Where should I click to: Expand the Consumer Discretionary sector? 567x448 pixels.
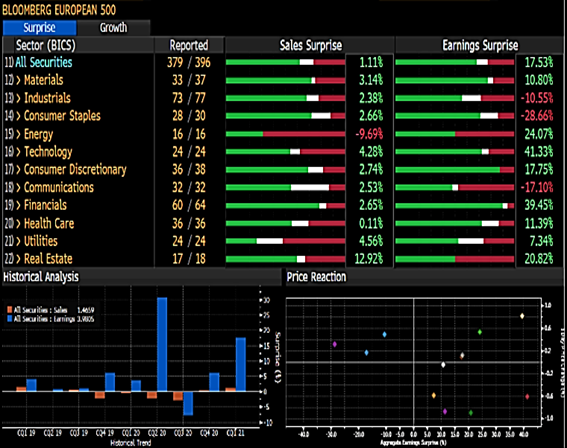coord(19,169)
